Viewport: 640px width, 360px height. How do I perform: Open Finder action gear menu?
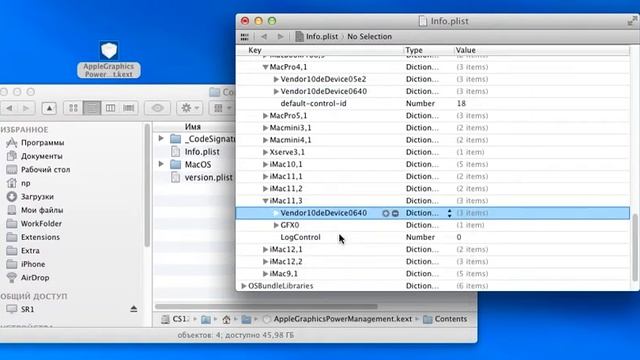click(190, 108)
